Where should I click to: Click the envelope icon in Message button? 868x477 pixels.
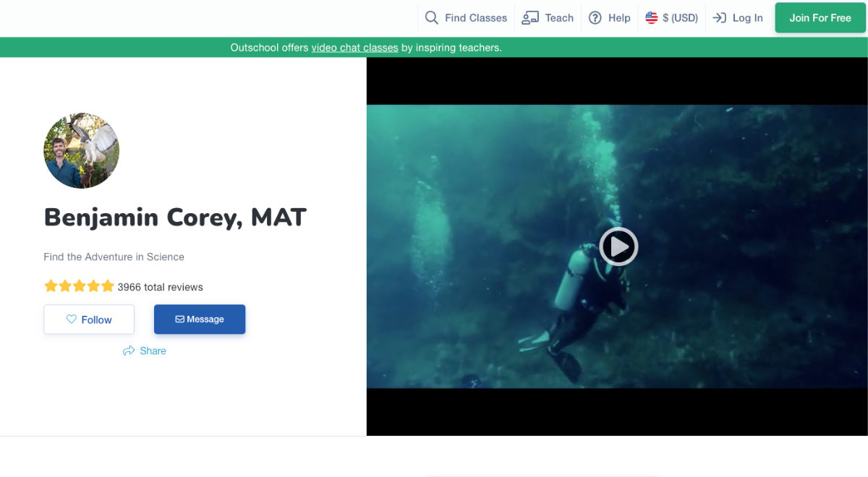click(179, 319)
